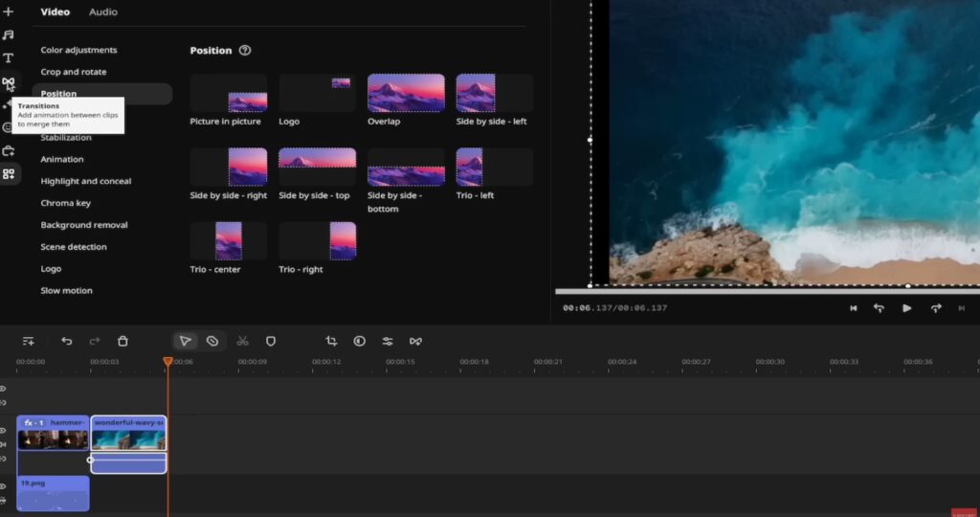980x517 pixels.
Task: Mute the main video track audio
Action: tap(3, 444)
